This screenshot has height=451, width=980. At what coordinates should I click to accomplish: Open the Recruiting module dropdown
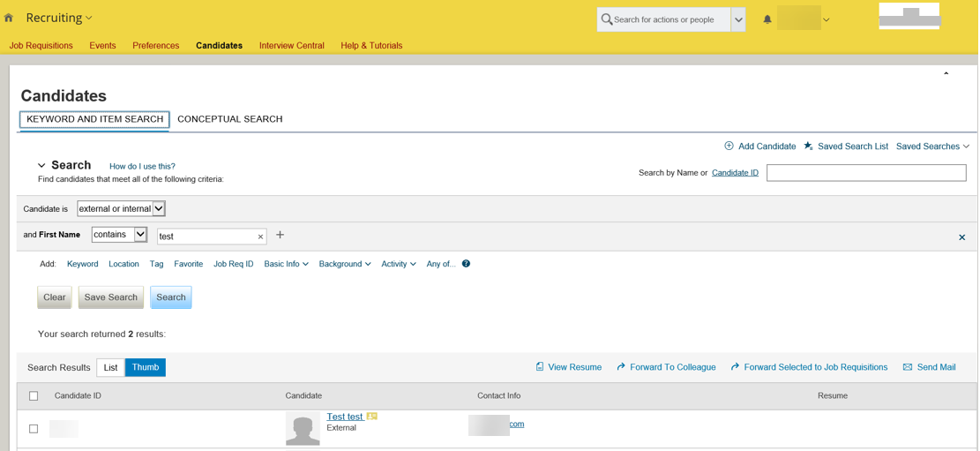tap(59, 19)
